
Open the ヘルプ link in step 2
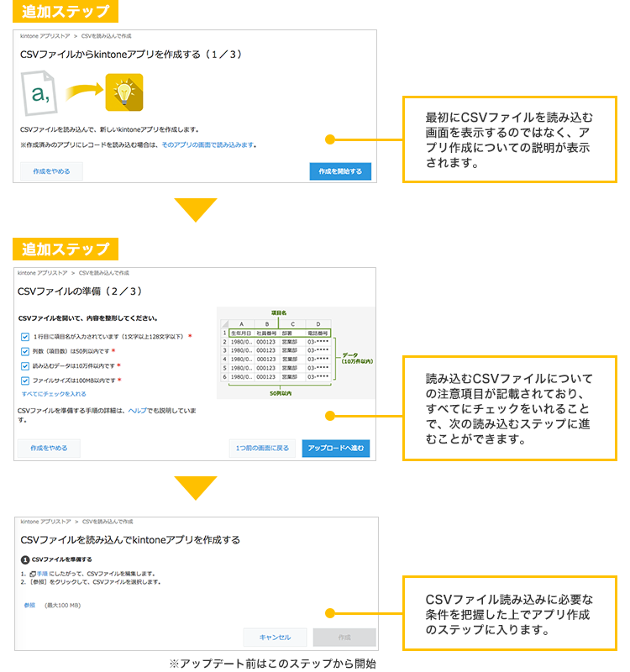[137, 410]
